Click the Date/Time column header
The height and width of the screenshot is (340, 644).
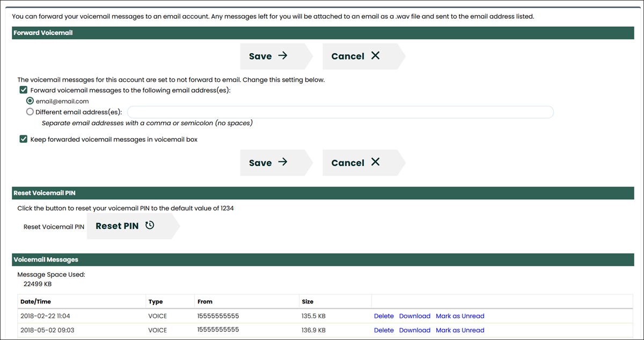pyautogui.click(x=35, y=301)
